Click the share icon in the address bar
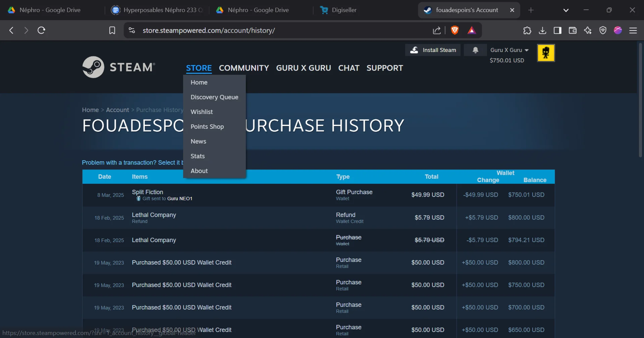This screenshot has height=338, width=644. 437,31
